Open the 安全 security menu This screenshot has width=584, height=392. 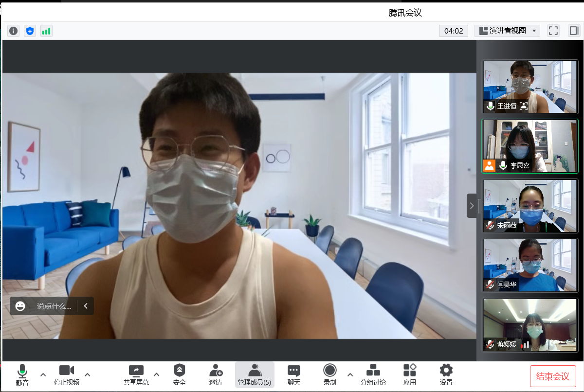tap(180, 374)
